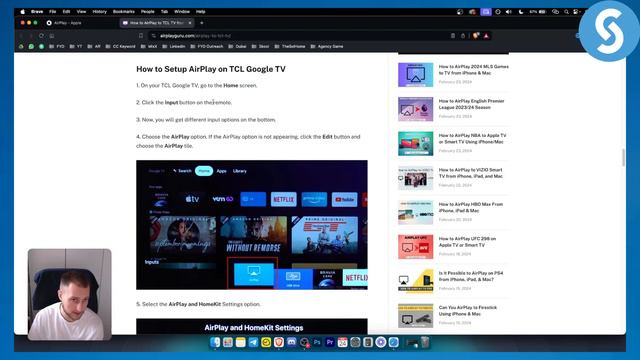Viewport: 640px width, 360px height.
Task: Click the PS4 AirPlay article thumbnail
Action: pos(416,281)
